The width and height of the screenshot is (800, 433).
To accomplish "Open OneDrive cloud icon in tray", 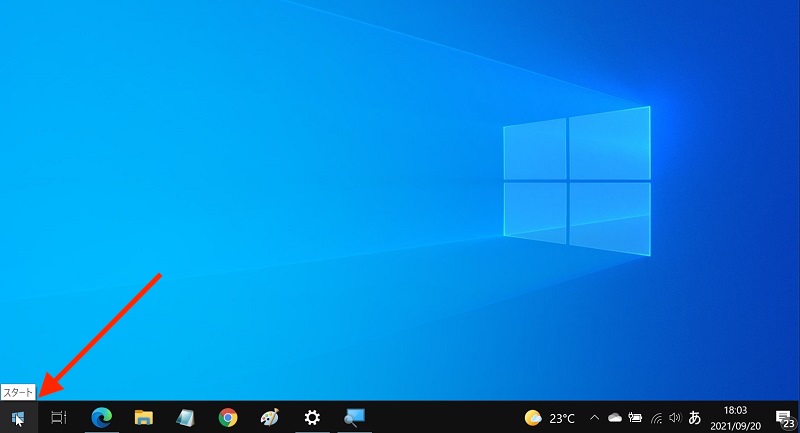I will point(615,417).
